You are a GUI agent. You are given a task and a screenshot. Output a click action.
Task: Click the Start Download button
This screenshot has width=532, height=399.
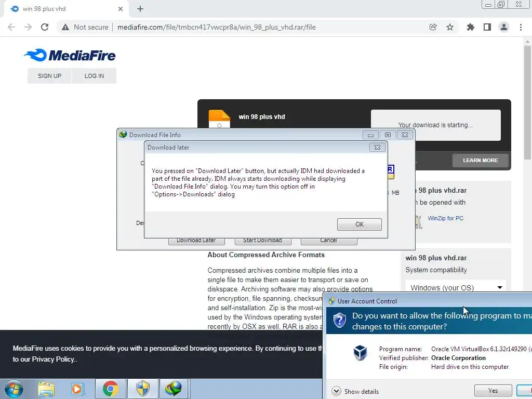click(x=262, y=241)
